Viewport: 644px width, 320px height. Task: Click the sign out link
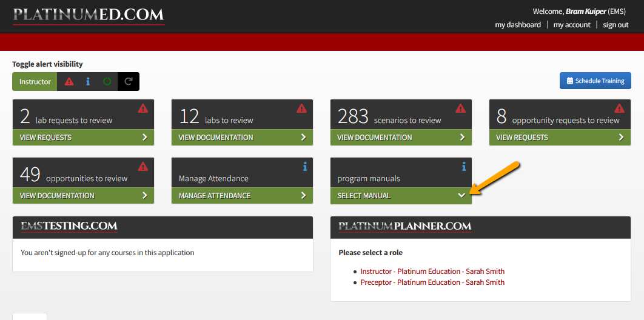tap(615, 25)
